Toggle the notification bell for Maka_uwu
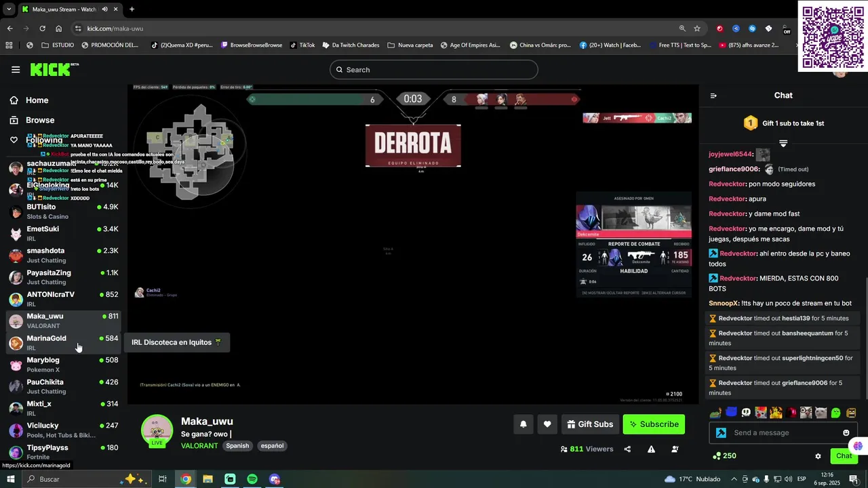868x488 pixels. coord(524,424)
